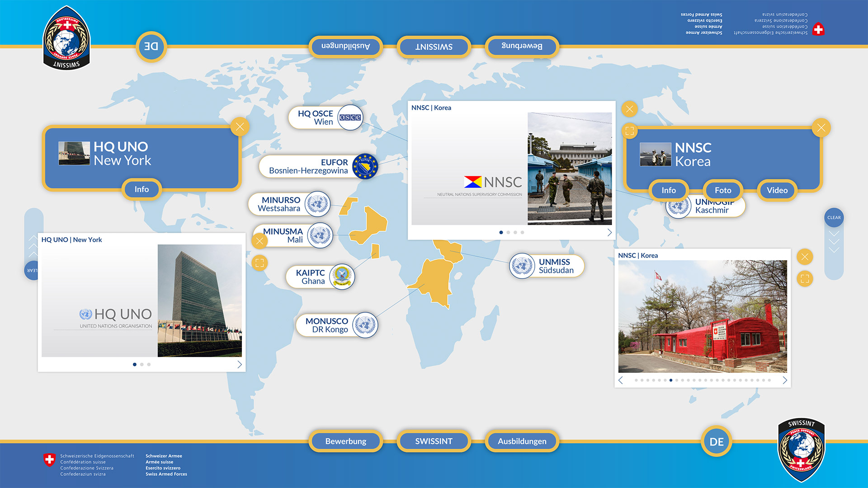Click the 'HQ UNO | New York' panel title
The image size is (868, 488).
click(72, 239)
